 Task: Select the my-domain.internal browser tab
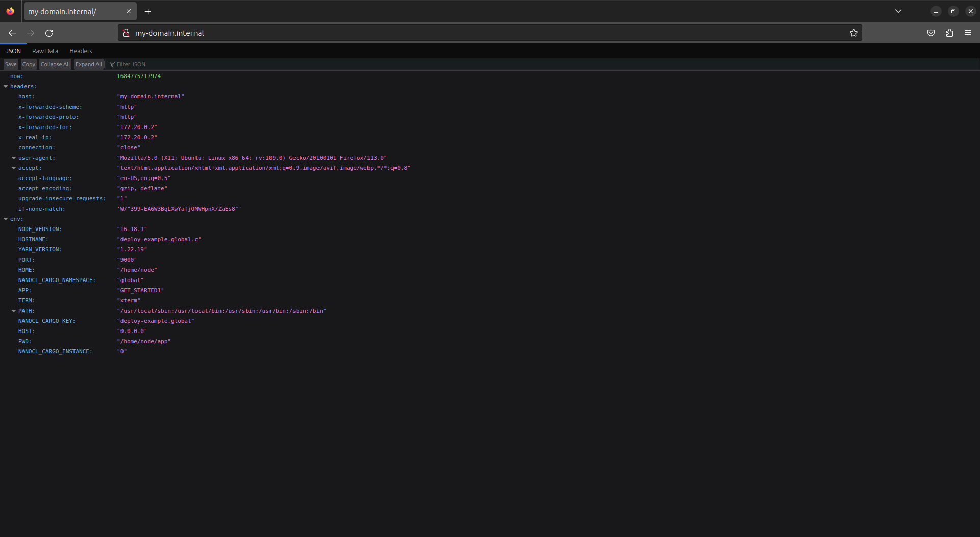tap(80, 11)
